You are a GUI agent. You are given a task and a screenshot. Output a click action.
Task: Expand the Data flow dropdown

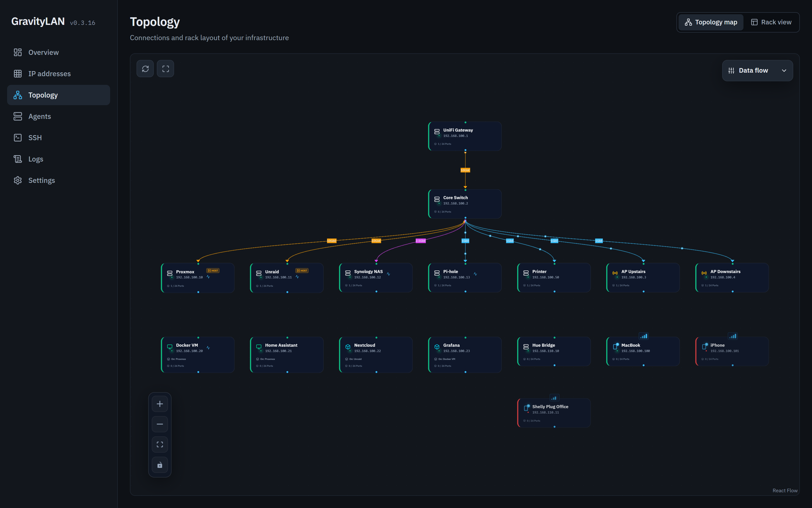pyautogui.click(x=757, y=71)
